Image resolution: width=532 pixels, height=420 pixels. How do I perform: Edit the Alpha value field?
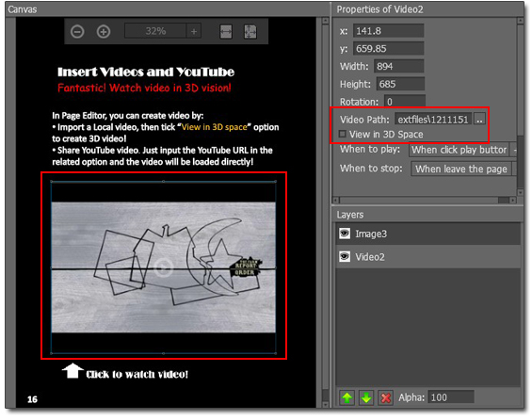click(x=451, y=397)
